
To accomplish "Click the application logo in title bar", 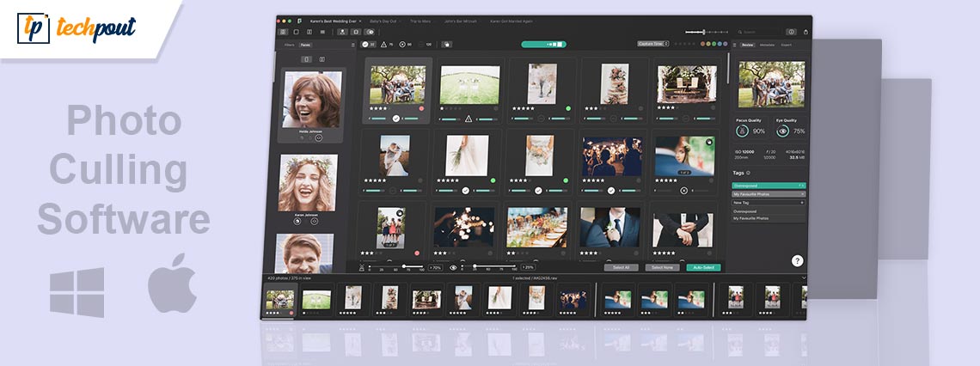I will [299, 21].
